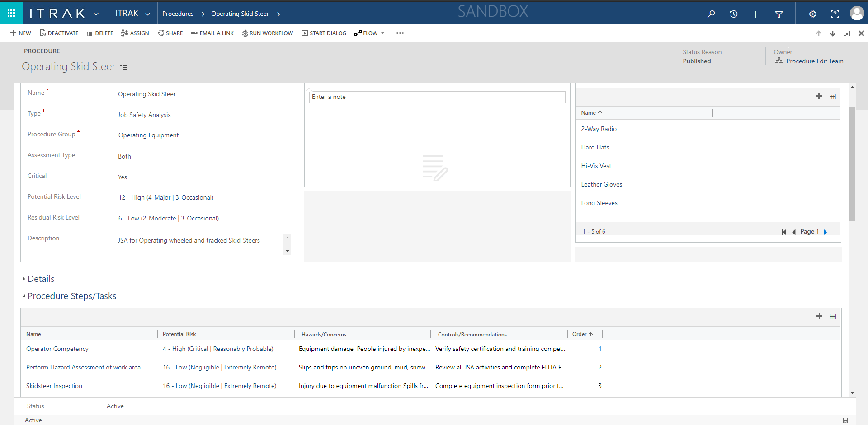Image resolution: width=868 pixels, height=425 pixels.
Task: Delete the record using the trash icon
Action: click(90, 33)
